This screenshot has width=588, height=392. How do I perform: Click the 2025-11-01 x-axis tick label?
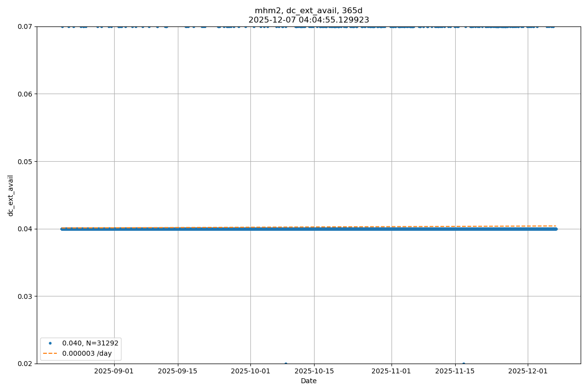[x=392, y=371]
